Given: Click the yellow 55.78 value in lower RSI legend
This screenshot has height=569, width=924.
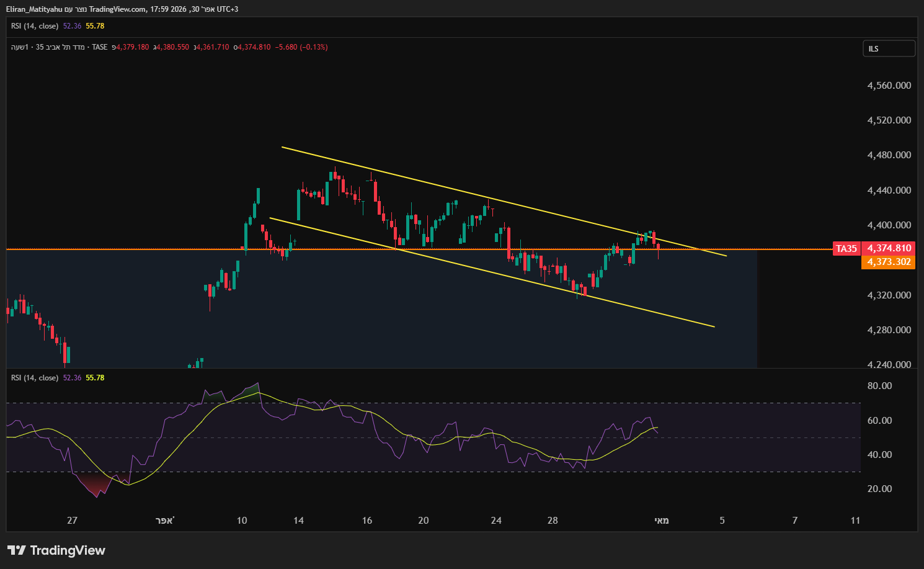Looking at the screenshot, I should coord(95,378).
